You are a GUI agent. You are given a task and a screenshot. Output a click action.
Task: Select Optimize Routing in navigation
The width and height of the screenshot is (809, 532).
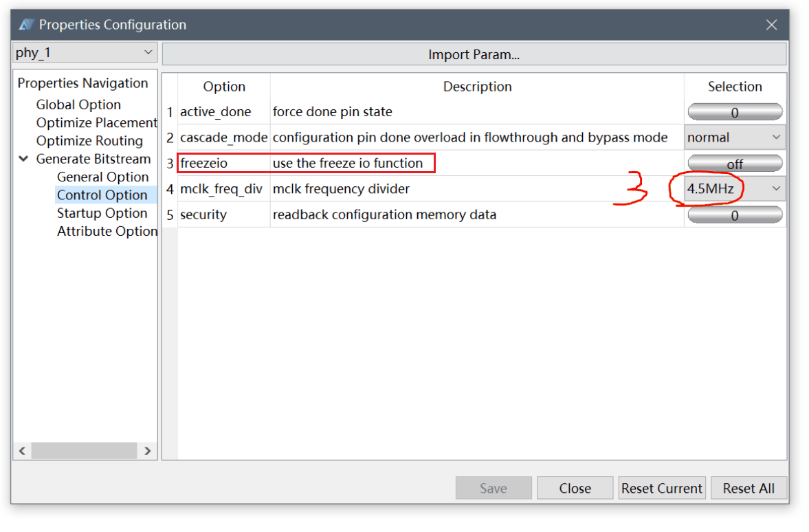pyautogui.click(x=89, y=141)
